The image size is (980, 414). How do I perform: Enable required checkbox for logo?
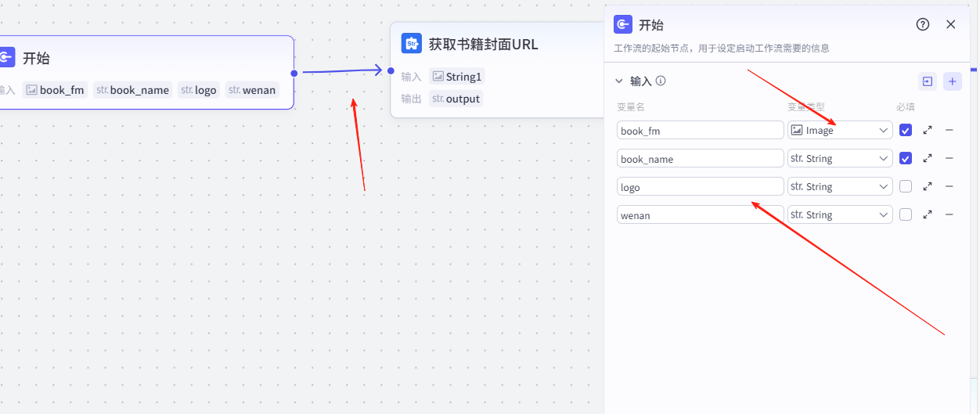click(x=906, y=186)
